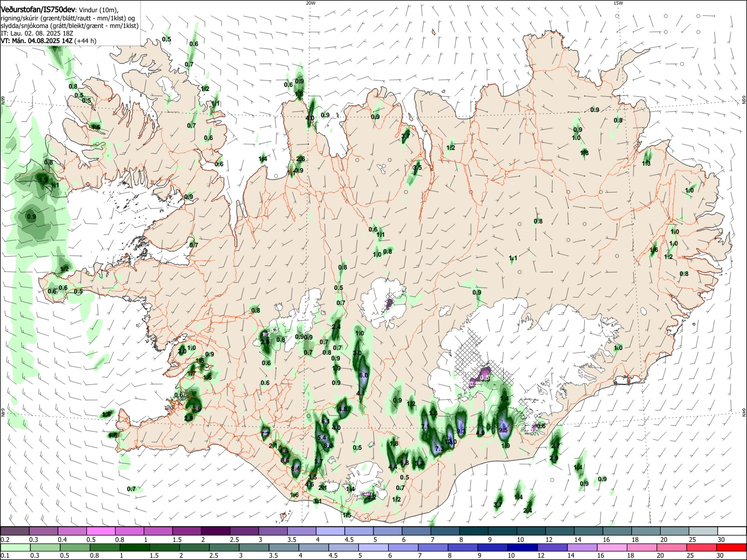The height and width of the screenshot is (560, 747).
Task: Pick the bottom-row blue swatch 7 to 8
Action: pos(433,547)
